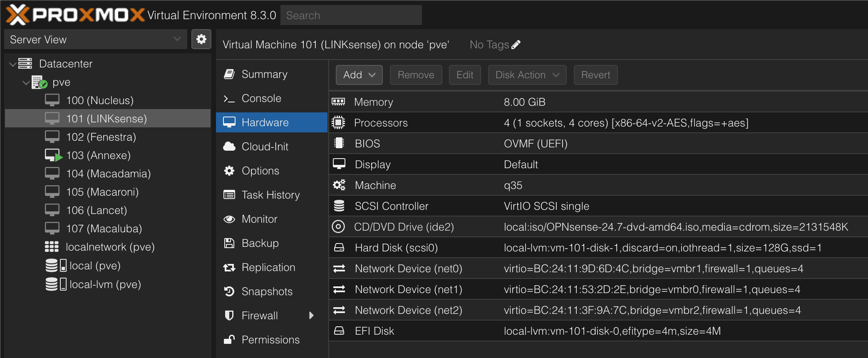Click the pencil icon to edit tags
Image resolution: width=868 pixels, height=358 pixels.
(516, 45)
